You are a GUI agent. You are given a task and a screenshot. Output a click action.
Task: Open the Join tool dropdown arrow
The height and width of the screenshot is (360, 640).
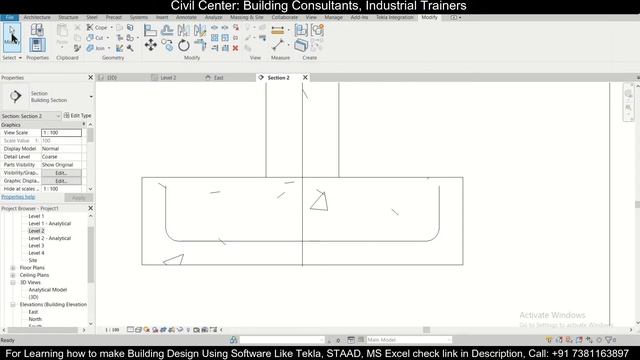(109, 48)
